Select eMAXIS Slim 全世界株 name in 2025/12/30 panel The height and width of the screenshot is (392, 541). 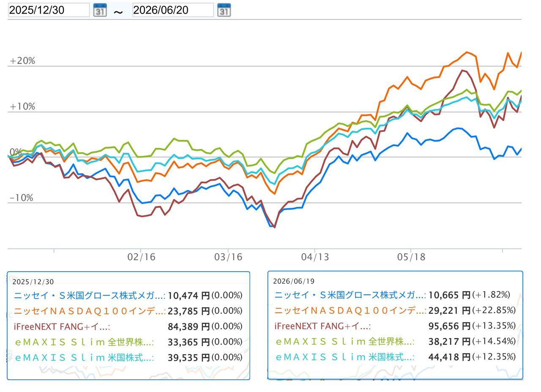[84, 342]
